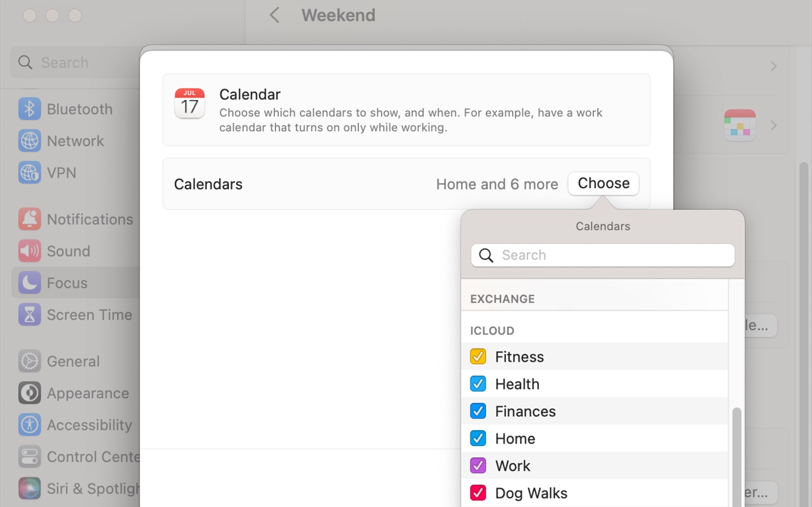Click the Calendars popup search field
Viewport: 812px width, 507px height.
pos(603,255)
